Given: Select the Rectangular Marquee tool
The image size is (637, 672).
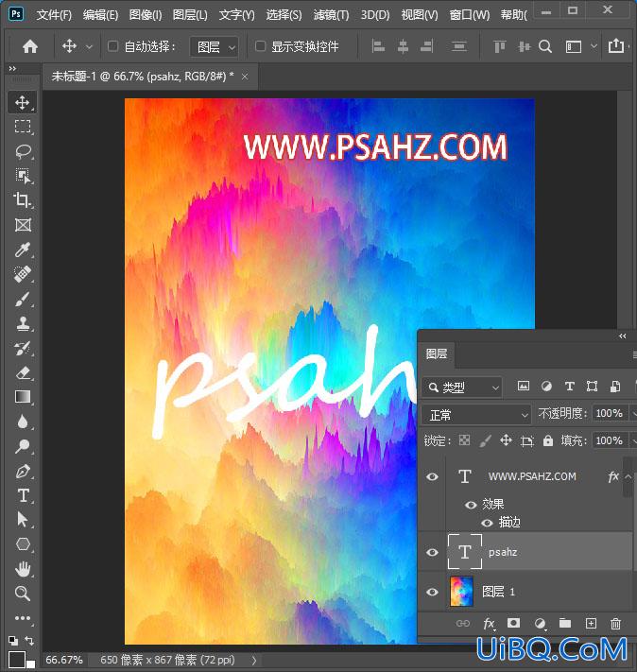Looking at the screenshot, I should [23, 127].
